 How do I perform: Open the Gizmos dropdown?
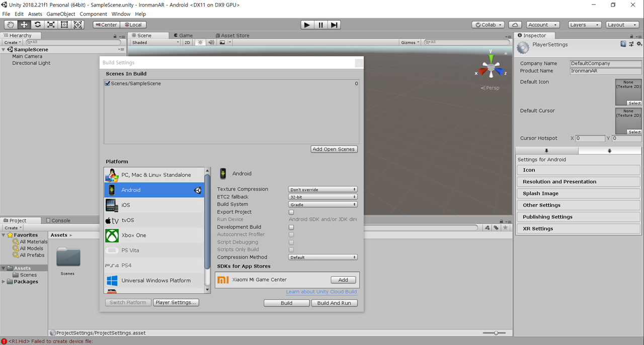pos(410,43)
